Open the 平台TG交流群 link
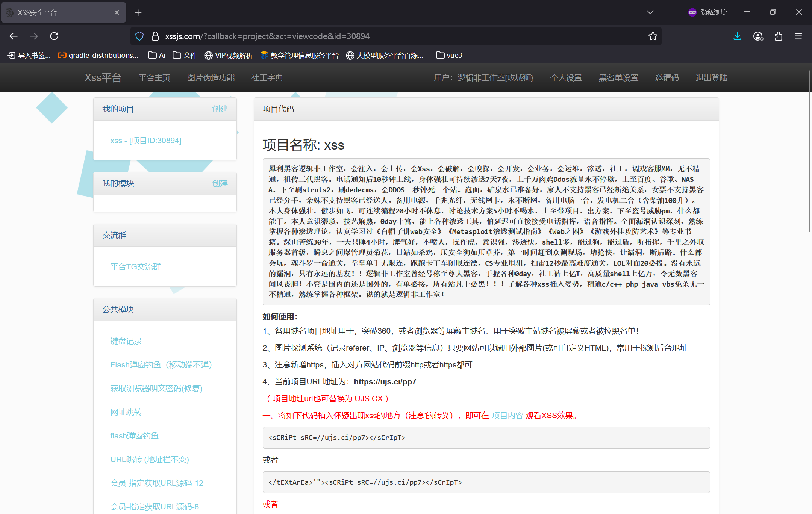The image size is (812, 514). (x=136, y=267)
